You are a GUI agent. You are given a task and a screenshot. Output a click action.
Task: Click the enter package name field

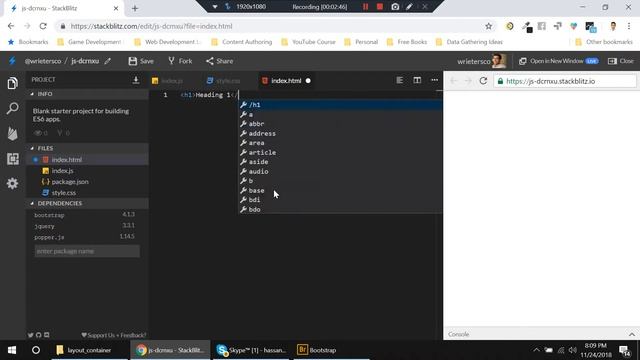(87, 251)
